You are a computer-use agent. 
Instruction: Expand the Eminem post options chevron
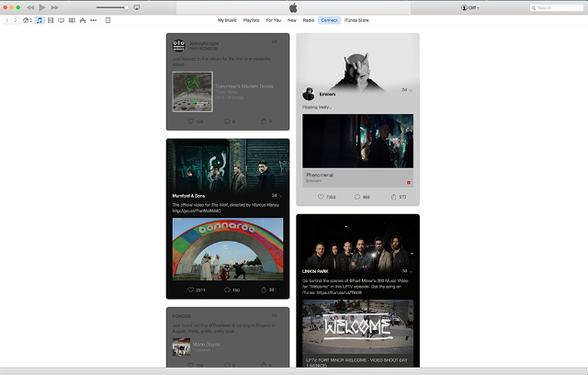click(411, 90)
